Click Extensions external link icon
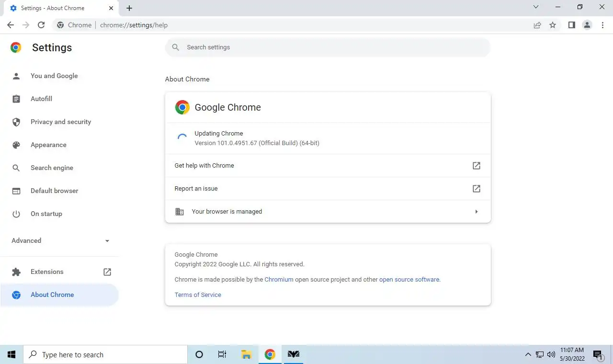 [107, 272]
